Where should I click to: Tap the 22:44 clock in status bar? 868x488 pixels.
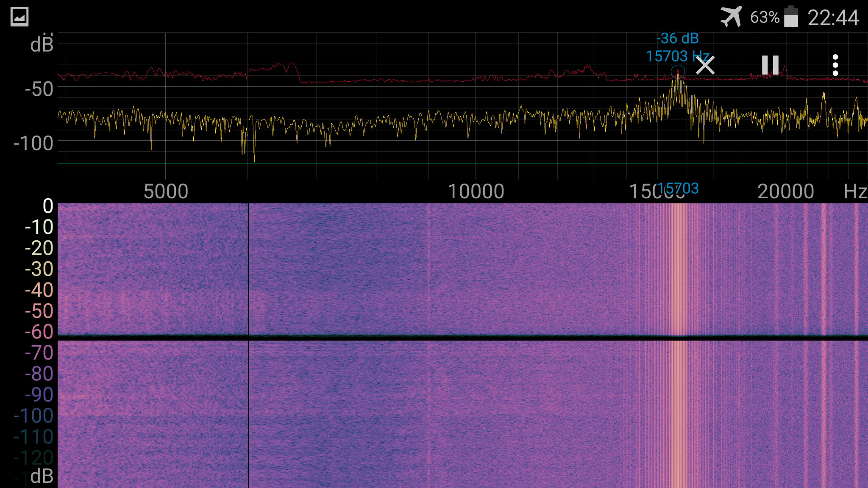click(833, 18)
